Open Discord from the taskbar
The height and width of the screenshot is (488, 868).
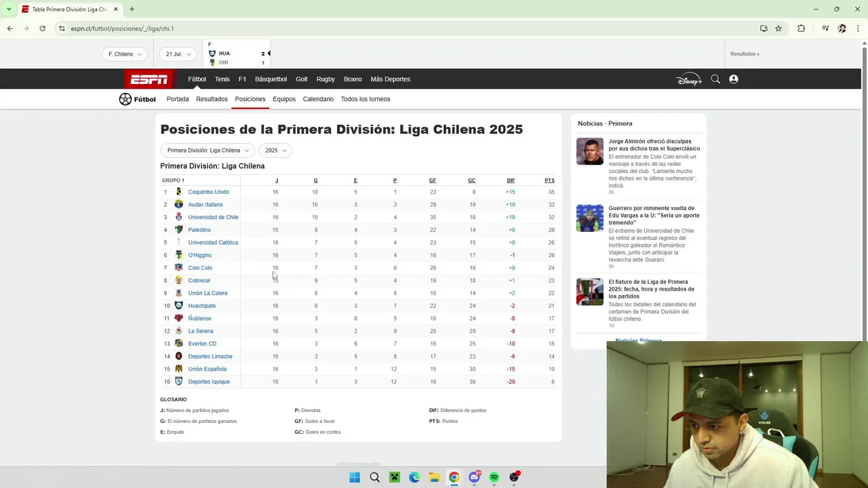click(x=474, y=477)
